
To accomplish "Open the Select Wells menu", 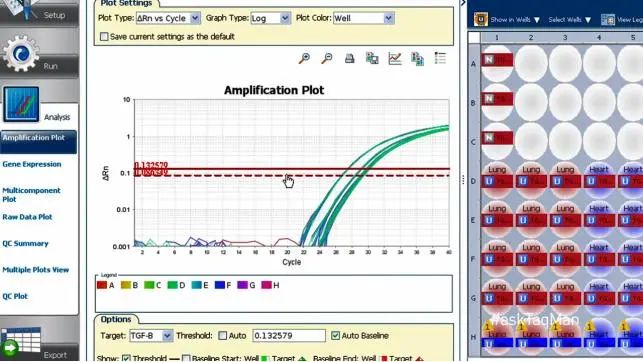I will click(x=570, y=20).
